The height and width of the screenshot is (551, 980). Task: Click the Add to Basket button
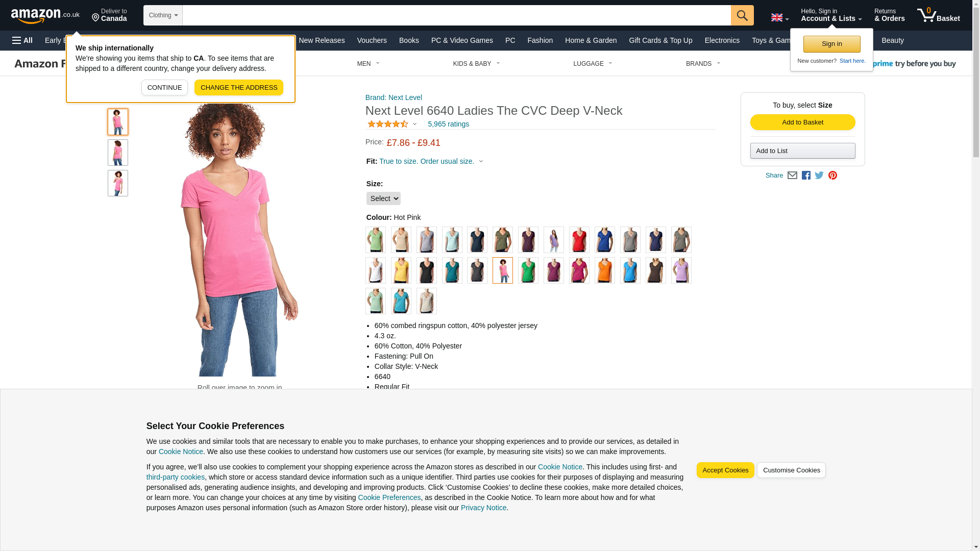click(x=802, y=122)
